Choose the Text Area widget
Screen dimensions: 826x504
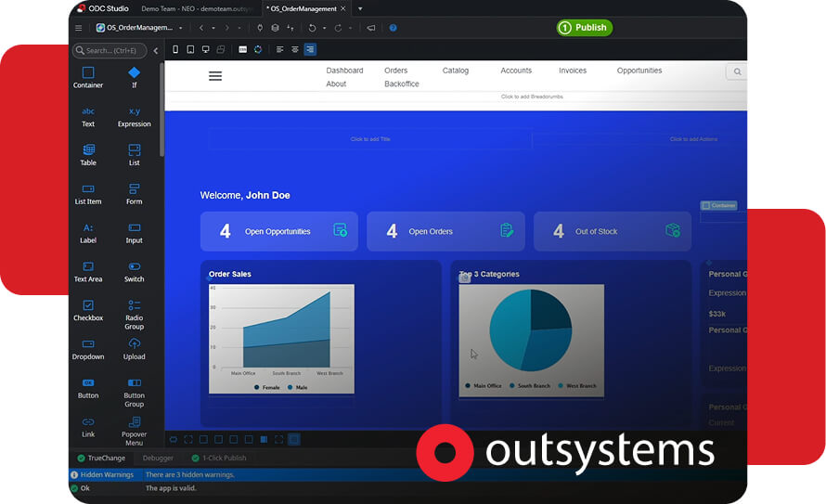(88, 272)
